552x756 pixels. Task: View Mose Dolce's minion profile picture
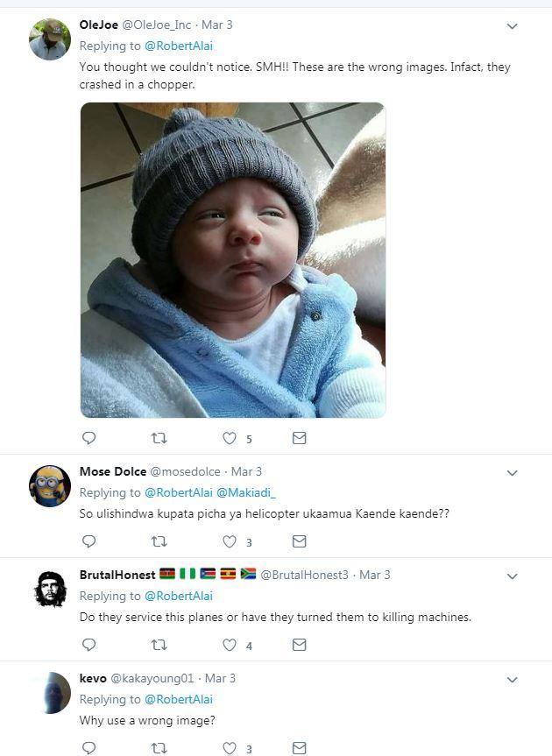[x=50, y=486]
